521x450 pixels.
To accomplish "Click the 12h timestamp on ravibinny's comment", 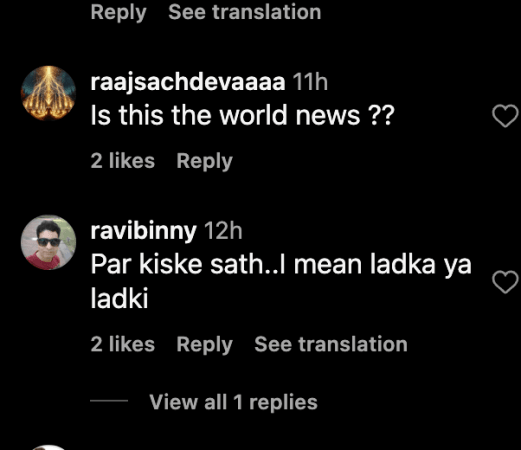I will [223, 231].
